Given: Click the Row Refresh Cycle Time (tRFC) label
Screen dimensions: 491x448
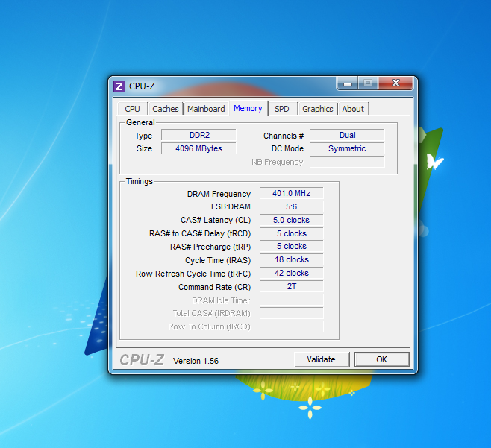Looking at the screenshot, I should [x=193, y=274].
